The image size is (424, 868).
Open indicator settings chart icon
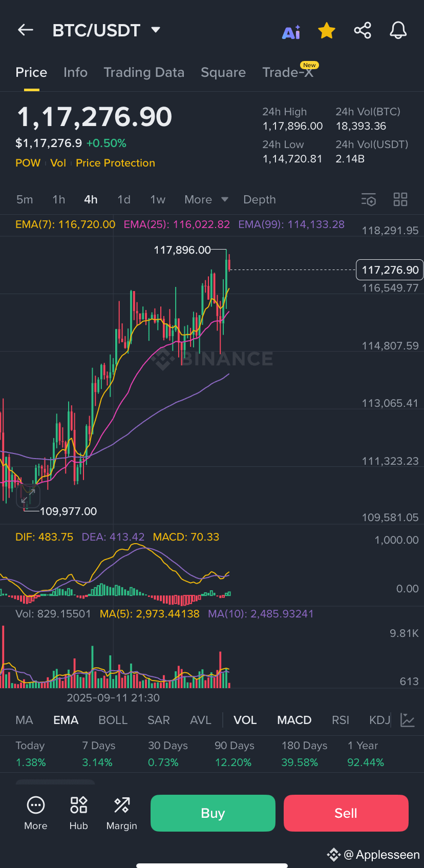click(x=408, y=720)
